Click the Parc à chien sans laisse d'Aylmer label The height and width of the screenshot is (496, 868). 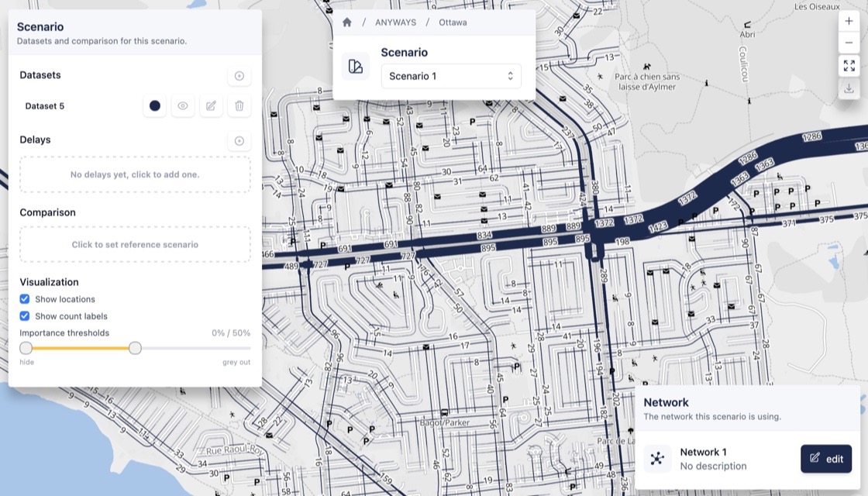point(647,81)
